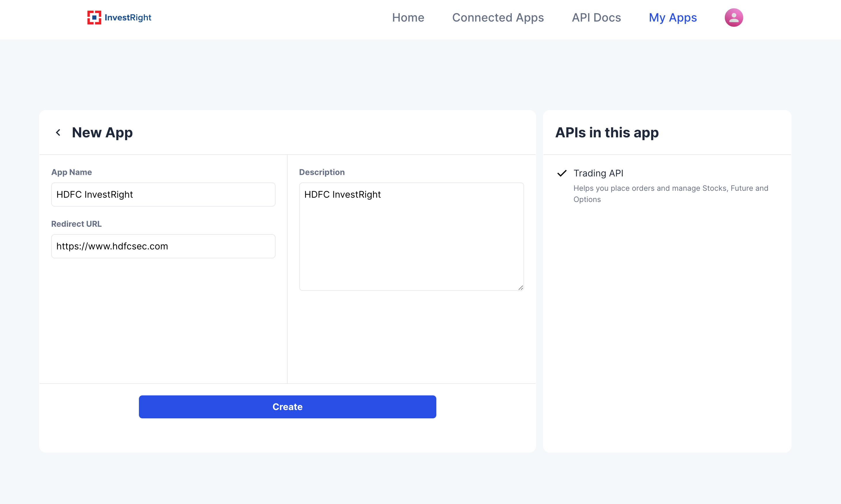Open the user profile avatar
The image size is (841, 504).
(x=733, y=17)
